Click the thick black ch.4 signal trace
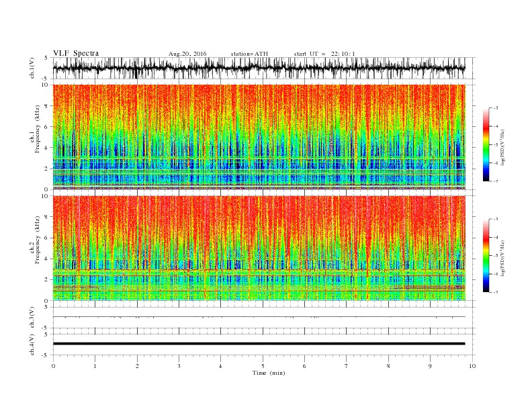The width and height of the screenshot is (532, 411). point(259,344)
